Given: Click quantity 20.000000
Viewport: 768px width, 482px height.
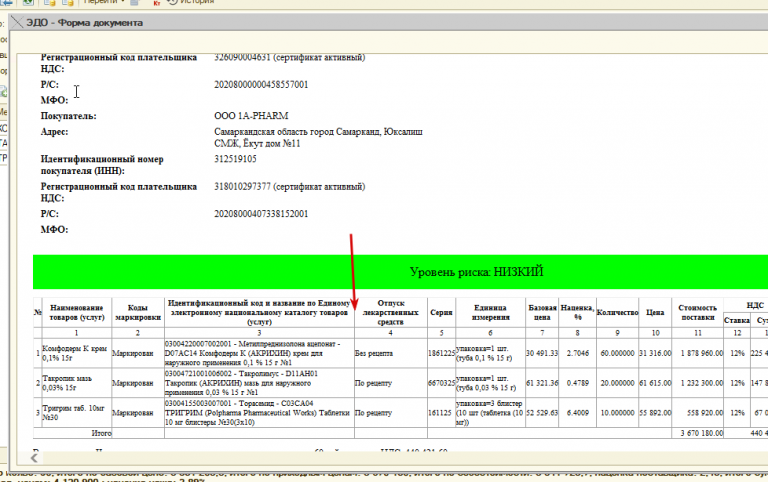Looking at the screenshot, I should 617,383.
